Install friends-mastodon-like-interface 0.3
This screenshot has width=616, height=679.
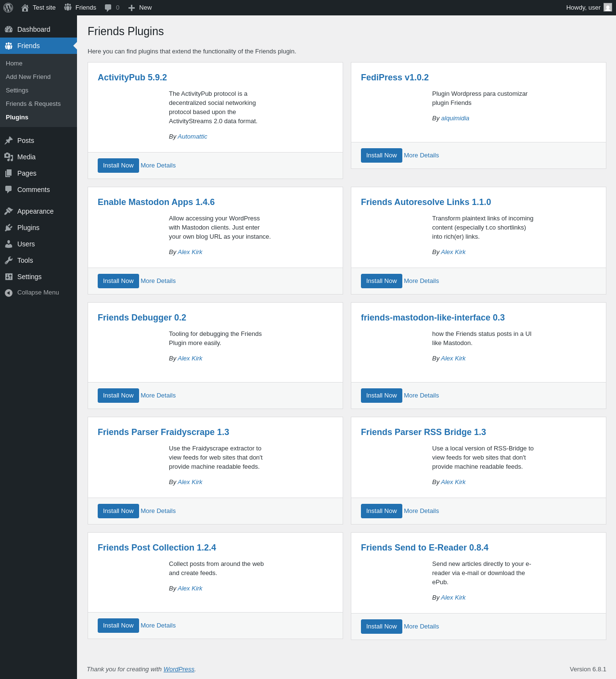pyautogui.click(x=382, y=396)
